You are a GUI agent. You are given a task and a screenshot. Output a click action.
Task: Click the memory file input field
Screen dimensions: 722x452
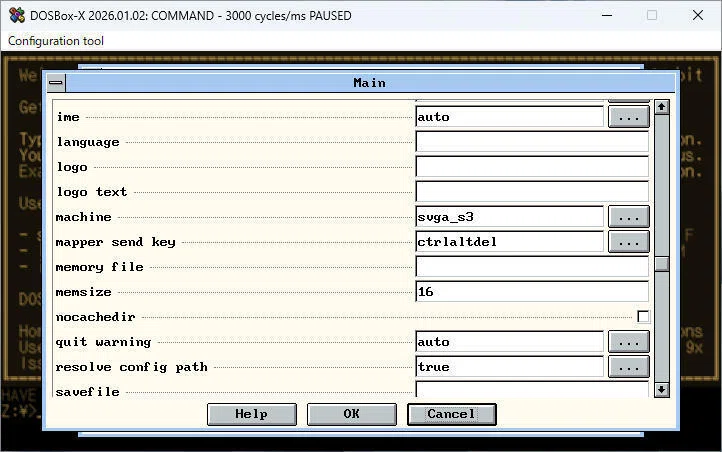pyautogui.click(x=532, y=267)
